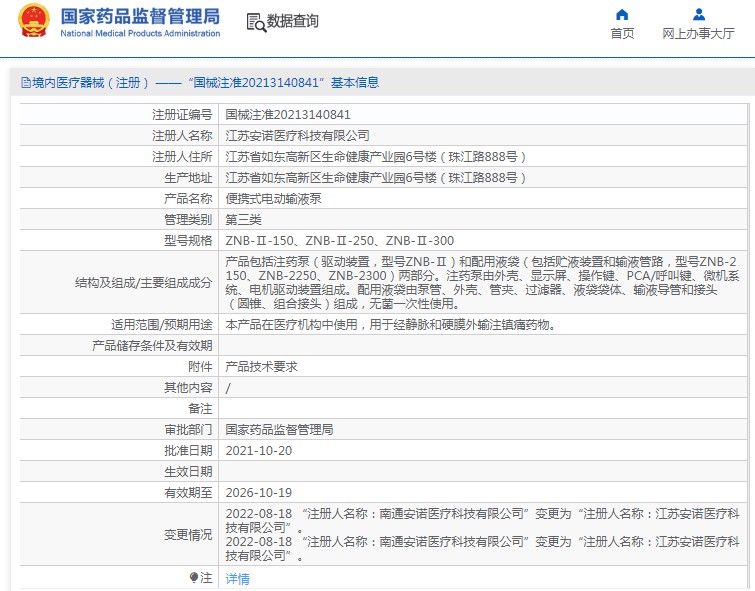Screen dimensions: 755x591
Task: Click the 注册证编号 label
Action: tap(182, 115)
